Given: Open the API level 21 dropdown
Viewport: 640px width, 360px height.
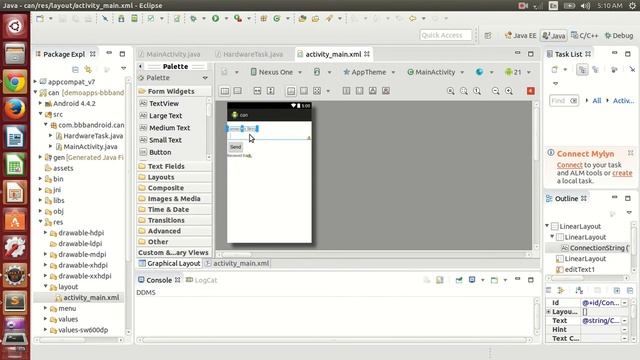Looking at the screenshot, I should coord(518,72).
